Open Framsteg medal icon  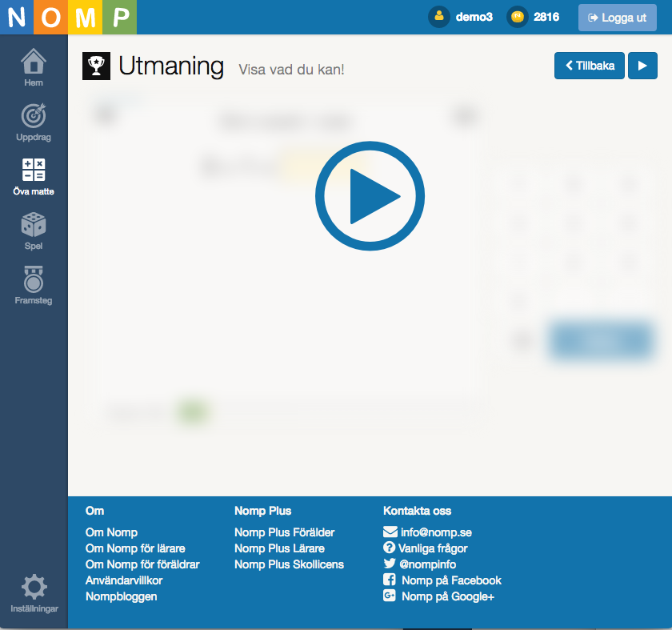click(34, 279)
